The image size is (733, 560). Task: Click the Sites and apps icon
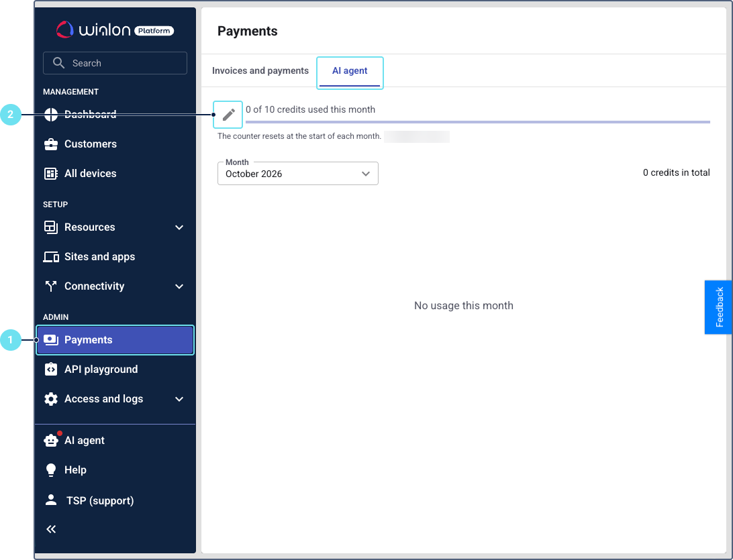(50, 256)
